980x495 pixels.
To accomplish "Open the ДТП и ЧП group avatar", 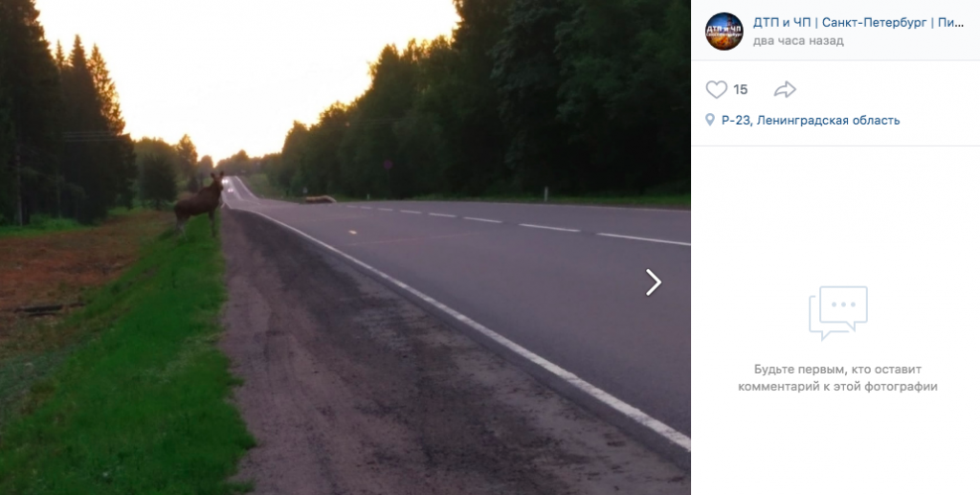I will click(724, 32).
